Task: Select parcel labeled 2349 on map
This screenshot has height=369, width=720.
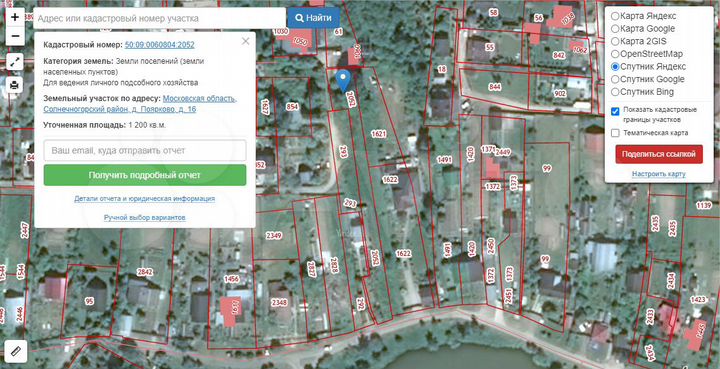Action: [x=274, y=235]
